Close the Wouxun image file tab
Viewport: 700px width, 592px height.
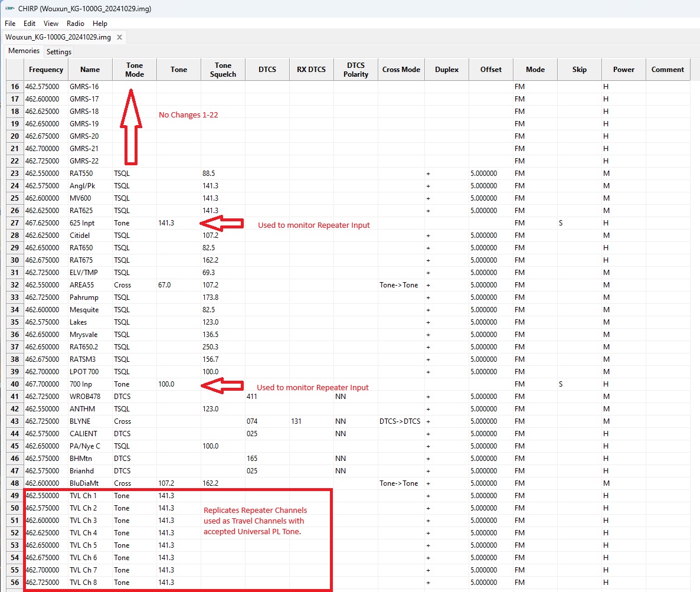coord(119,37)
